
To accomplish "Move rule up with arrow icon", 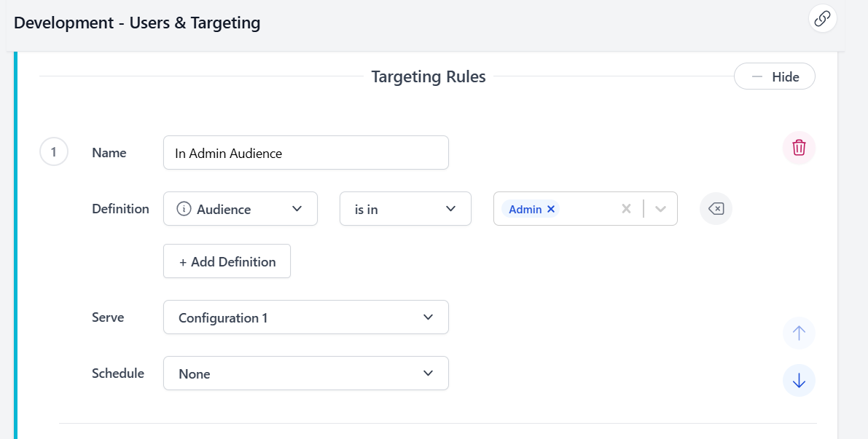I will [x=799, y=333].
